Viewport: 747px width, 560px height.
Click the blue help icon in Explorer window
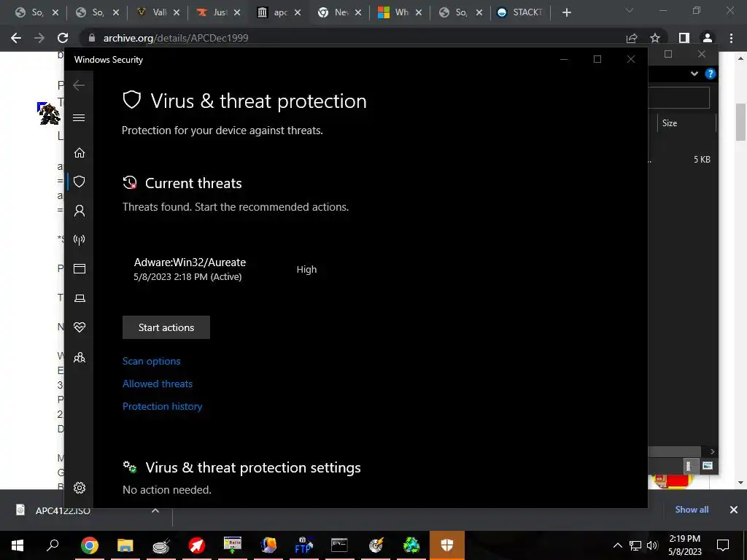click(x=711, y=74)
